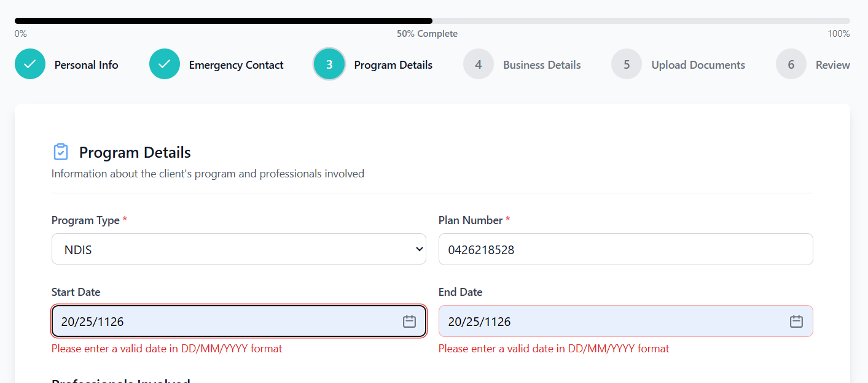Click into the Plan Number field
Viewport: 868px width, 383px height.
[625, 249]
